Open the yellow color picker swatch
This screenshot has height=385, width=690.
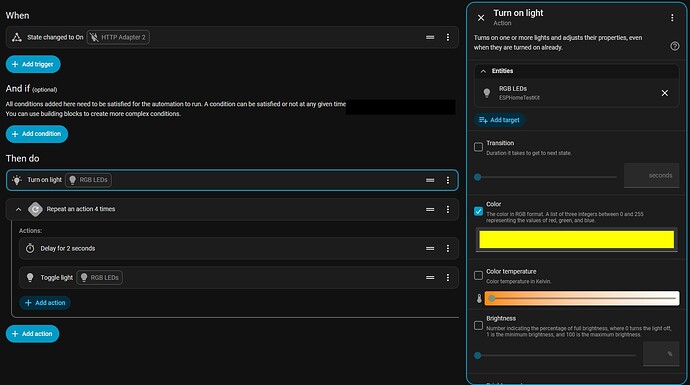click(576, 240)
